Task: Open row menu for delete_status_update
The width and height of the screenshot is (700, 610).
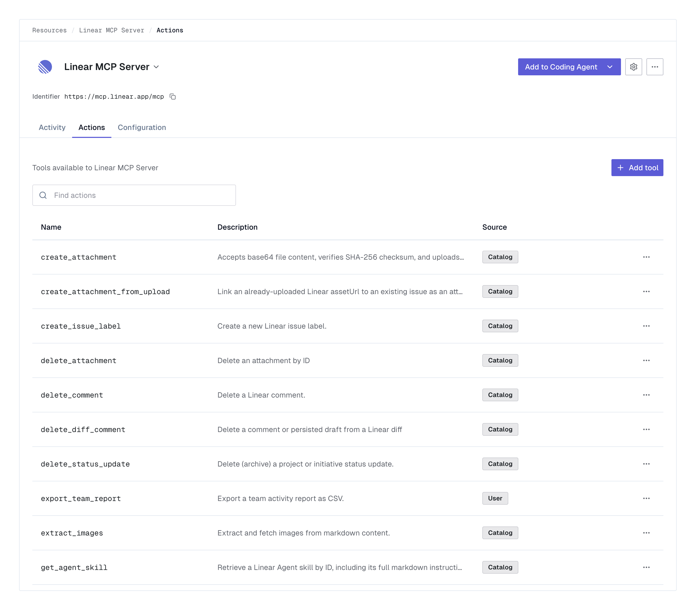Action: [646, 464]
